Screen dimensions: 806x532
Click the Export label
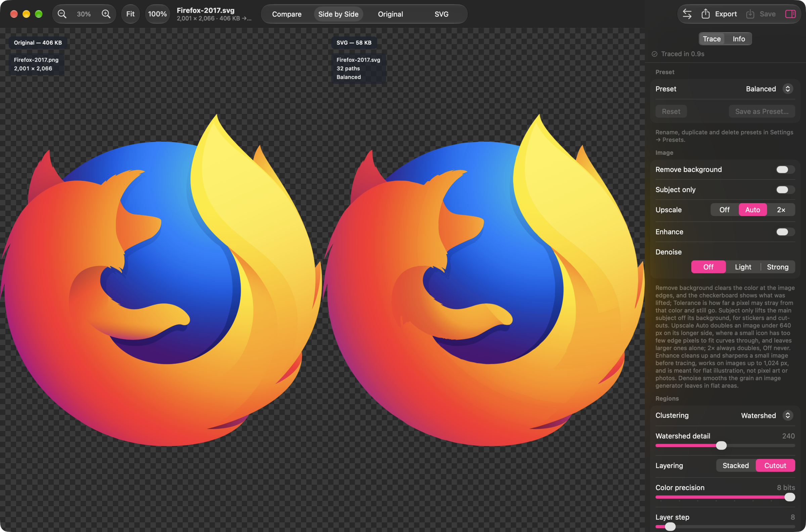click(x=726, y=14)
